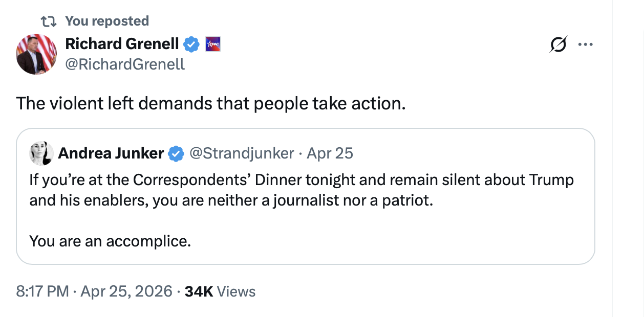Open the @RichardGrenell handle link
The height and width of the screenshot is (317, 644).
tap(125, 64)
